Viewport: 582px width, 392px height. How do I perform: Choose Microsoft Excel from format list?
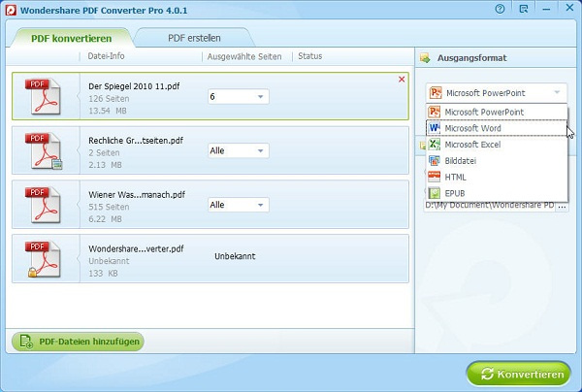pyautogui.click(x=497, y=145)
